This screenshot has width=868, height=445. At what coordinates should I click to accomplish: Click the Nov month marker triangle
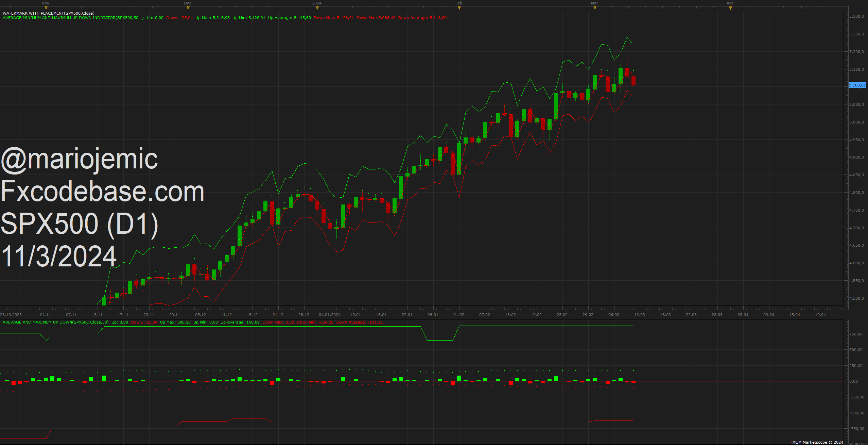coord(46,8)
